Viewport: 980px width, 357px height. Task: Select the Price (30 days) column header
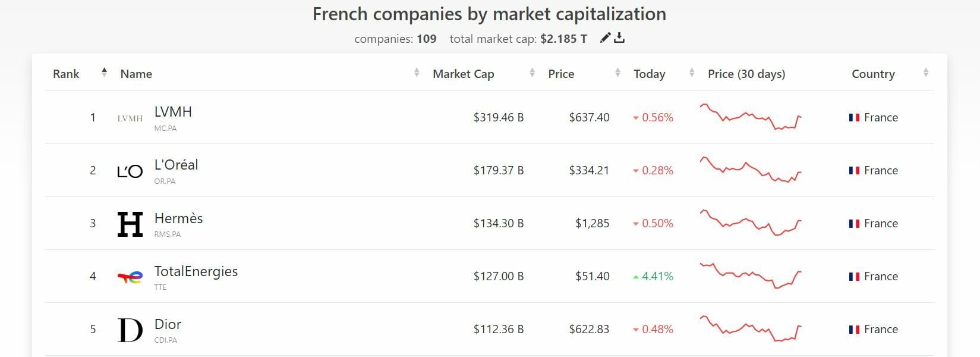click(x=746, y=74)
